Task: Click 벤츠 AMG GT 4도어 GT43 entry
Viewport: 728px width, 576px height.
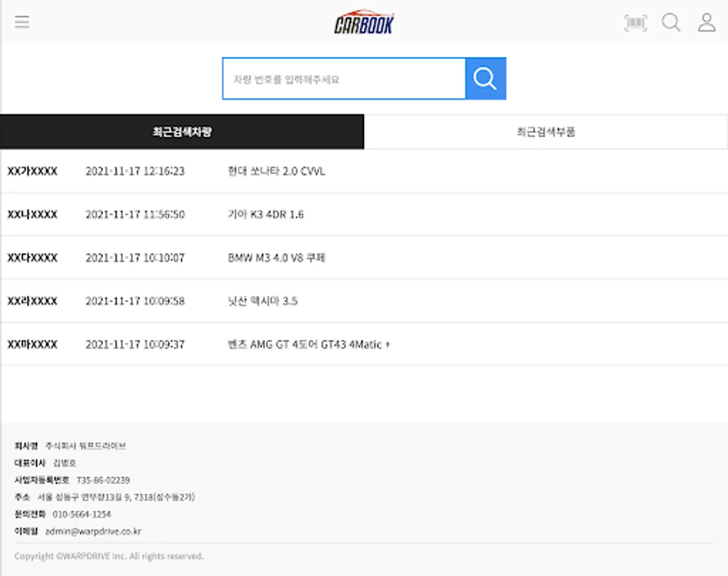Action: click(309, 345)
